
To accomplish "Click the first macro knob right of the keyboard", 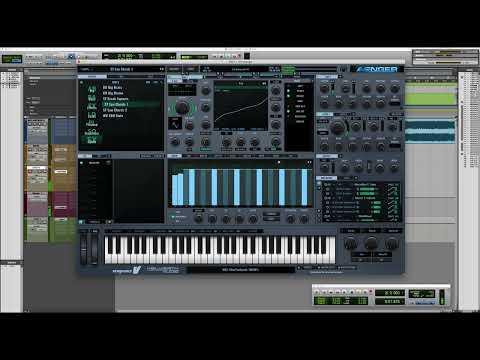I will pyautogui.click(x=350, y=243).
